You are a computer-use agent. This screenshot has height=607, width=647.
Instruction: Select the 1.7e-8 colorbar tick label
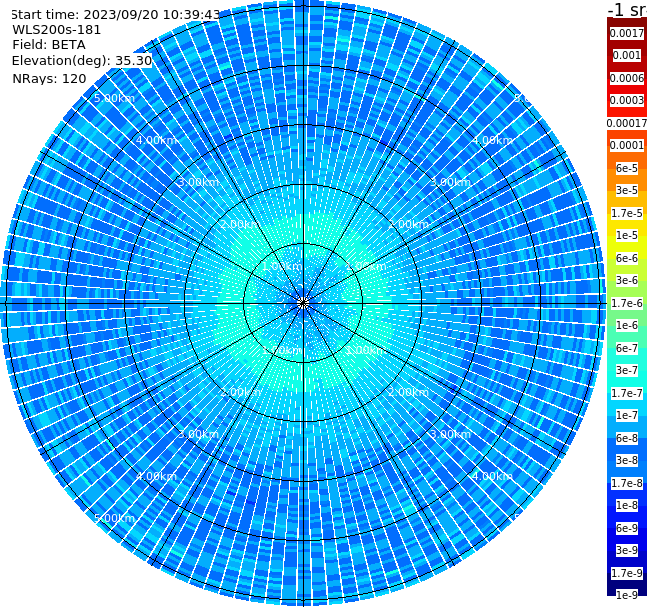click(x=627, y=483)
